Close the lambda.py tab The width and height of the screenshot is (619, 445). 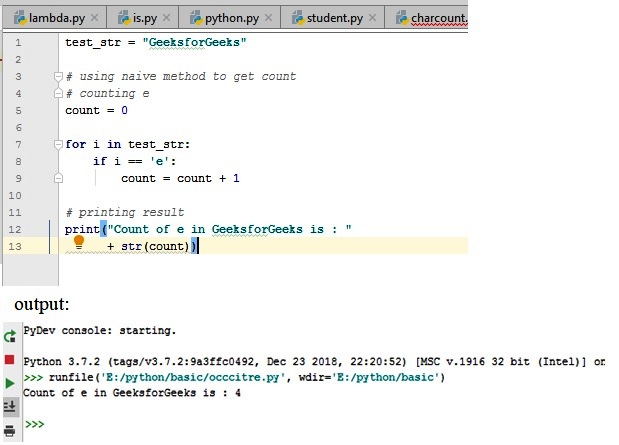[94, 17]
